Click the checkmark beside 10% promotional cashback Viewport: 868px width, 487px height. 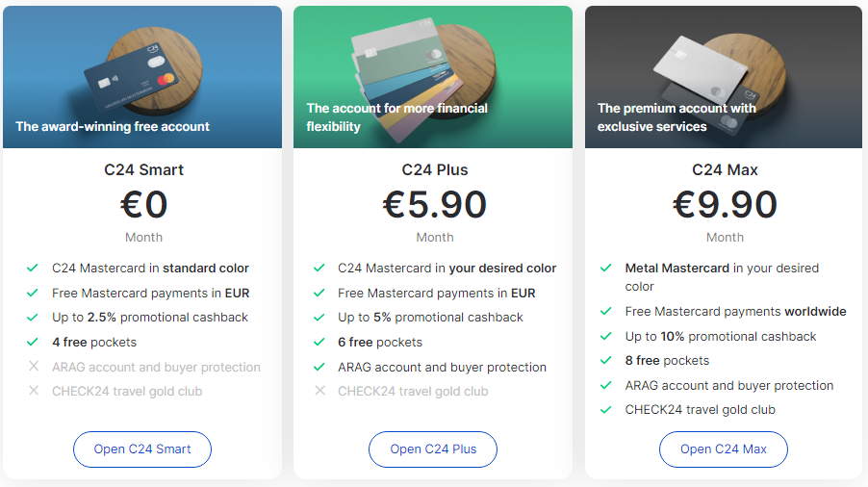605,336
